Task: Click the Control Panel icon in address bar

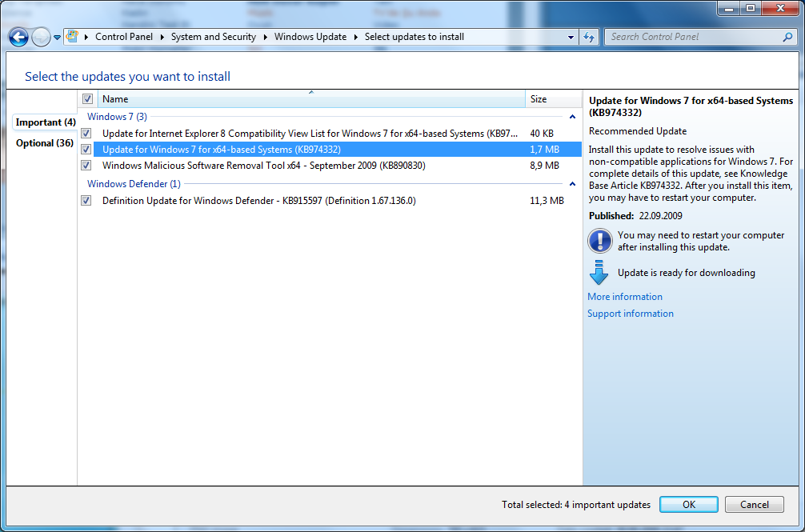Action: pyautogui.click(x=72, y=37)
